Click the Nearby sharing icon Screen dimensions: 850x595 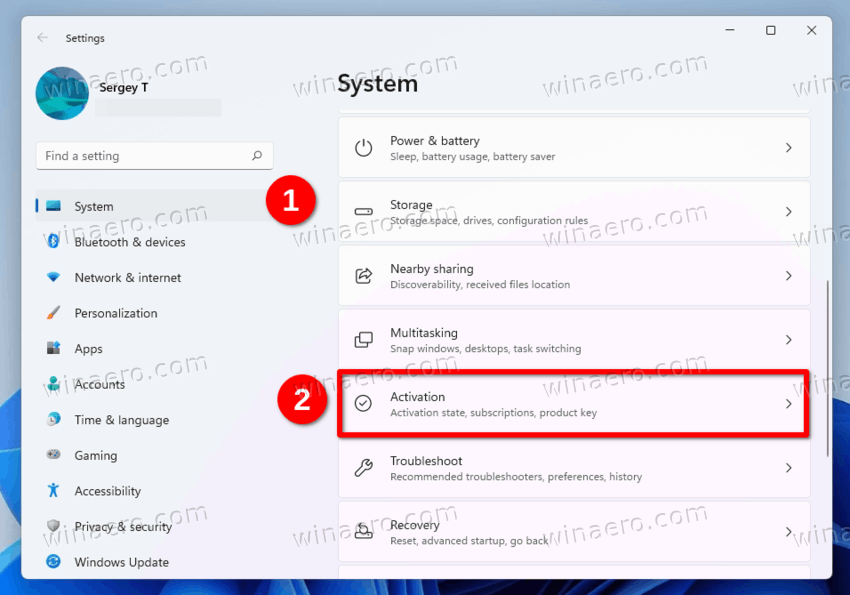point(363,275)
